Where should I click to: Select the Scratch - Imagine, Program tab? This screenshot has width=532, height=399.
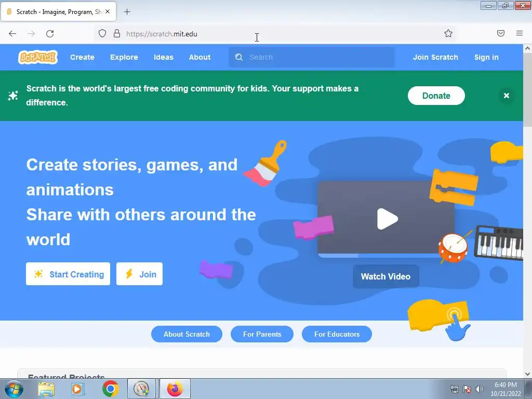coord(58,11)
